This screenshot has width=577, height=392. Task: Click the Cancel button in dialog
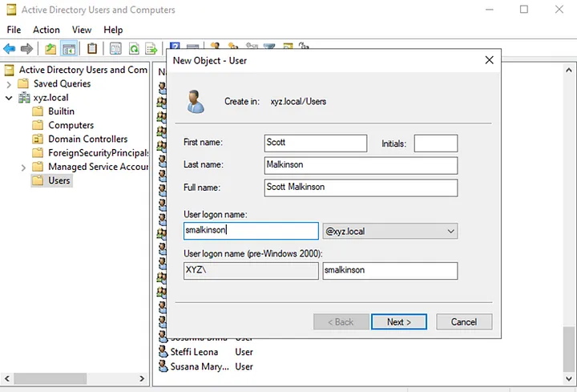tap(464, 322)
